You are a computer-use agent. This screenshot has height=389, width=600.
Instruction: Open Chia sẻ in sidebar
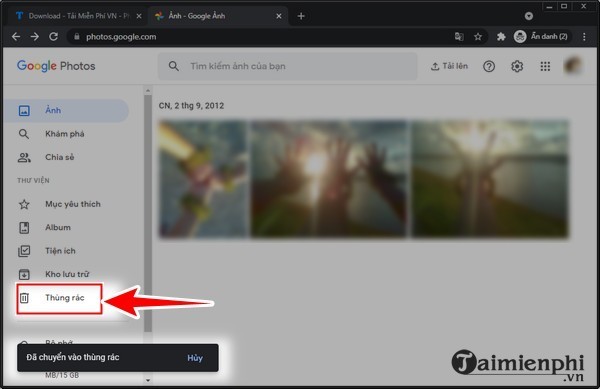(66, 157)
